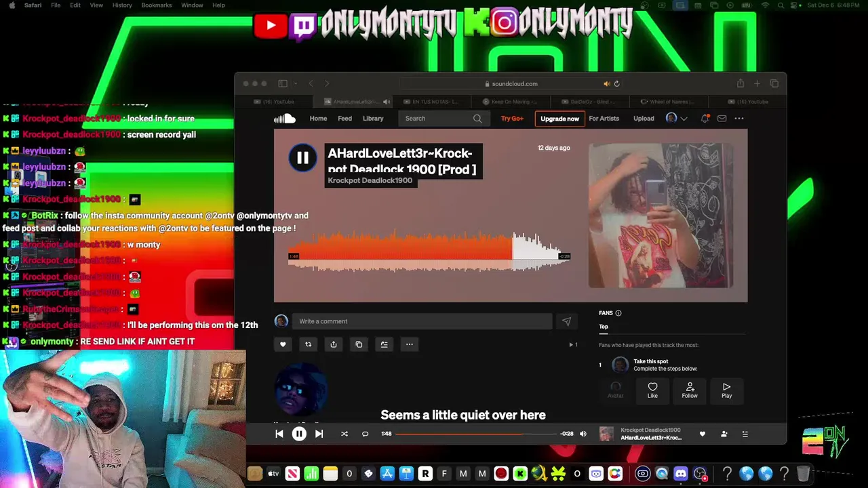This screenshot has height=488, width=868.
Task: Open the Try Go+ link
Action: 512,119
